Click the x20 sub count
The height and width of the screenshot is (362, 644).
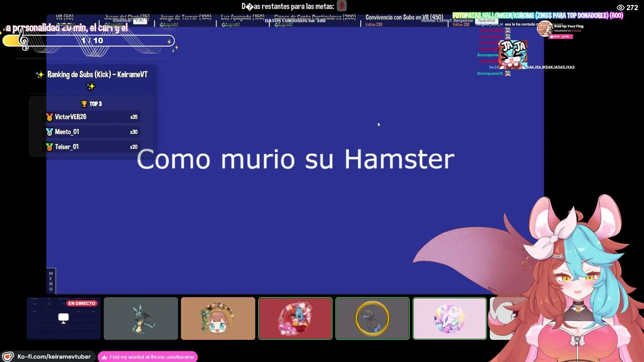(x=134, y=147)
